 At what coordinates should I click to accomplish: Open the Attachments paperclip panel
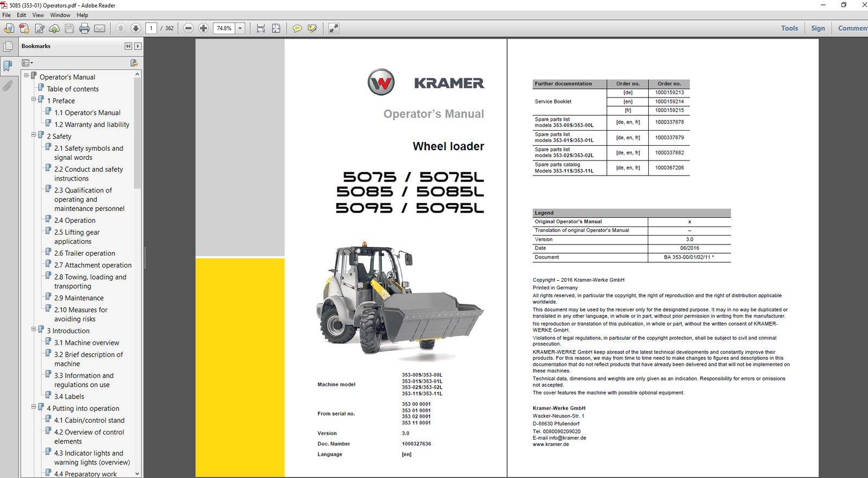pyautogui.click(x=8, y=86)
